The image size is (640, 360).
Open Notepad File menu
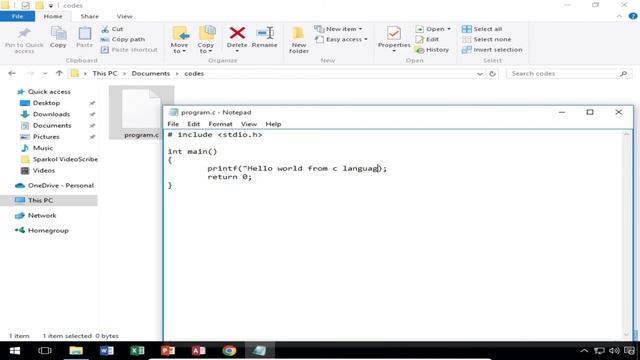[x=173, y=124]
